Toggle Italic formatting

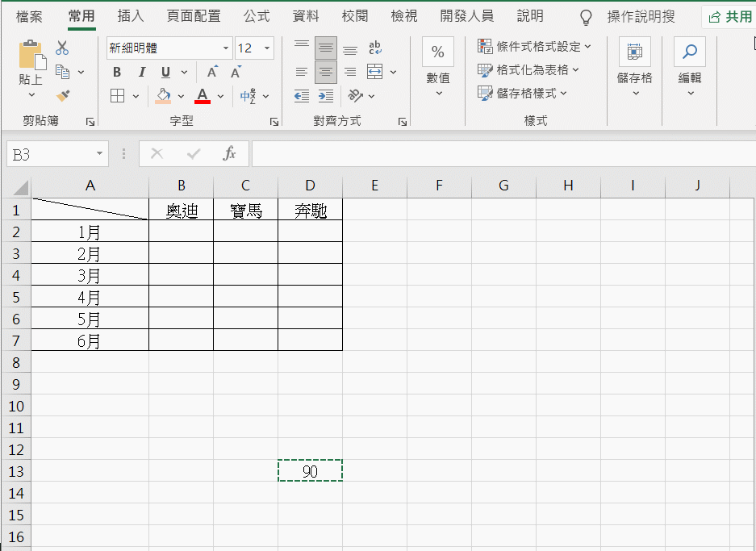[x=142, y=72]
